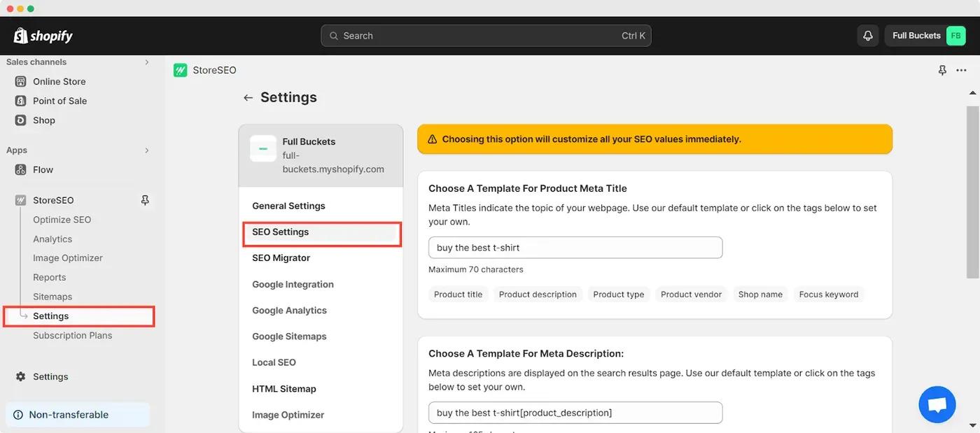Click the full-buckets.myshopify.com store card
The image size is (980, 433).
click(321, 156)
